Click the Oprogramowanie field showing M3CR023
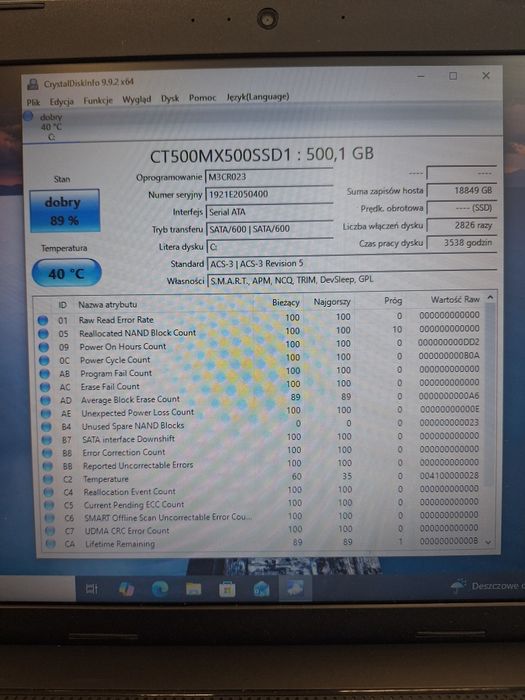The width and height of the screenshot is (525, 700). [x=269, y=176]
